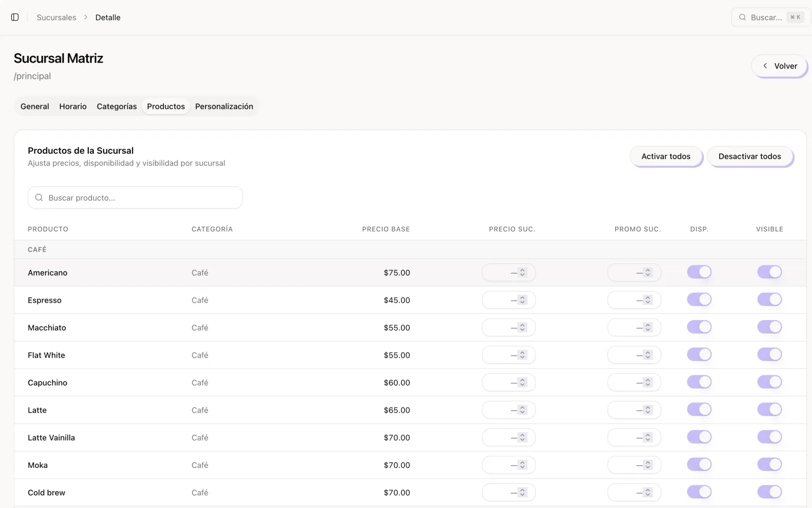Viewport: 812px width, 508px height.
Task: Click Macchiato branch price stepper
Action: click(522, 328)
